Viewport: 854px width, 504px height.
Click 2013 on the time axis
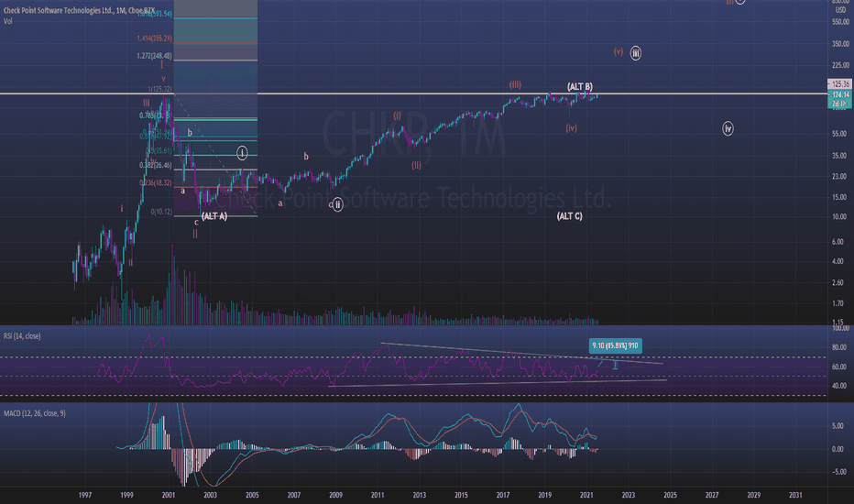[420, 495]
